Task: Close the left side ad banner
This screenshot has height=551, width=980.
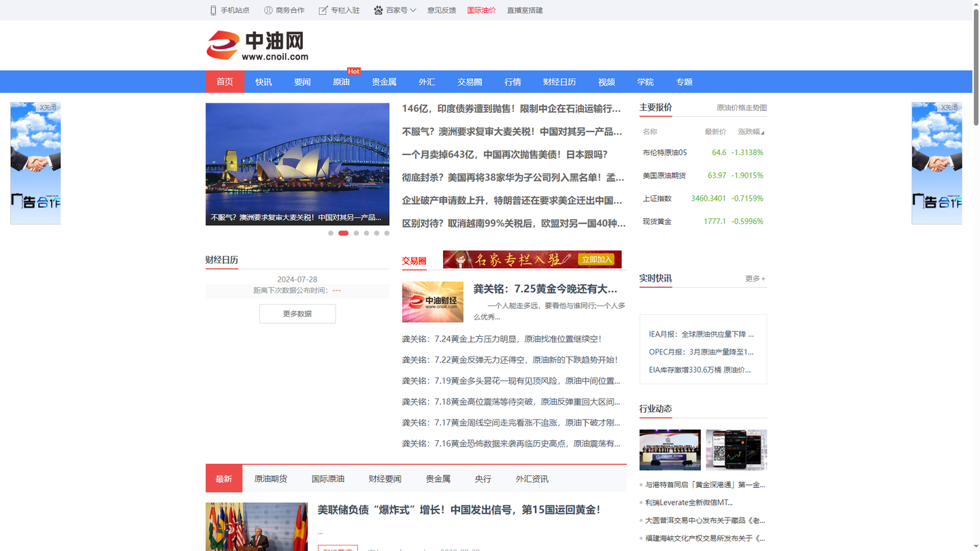Action: coord(48,107)
